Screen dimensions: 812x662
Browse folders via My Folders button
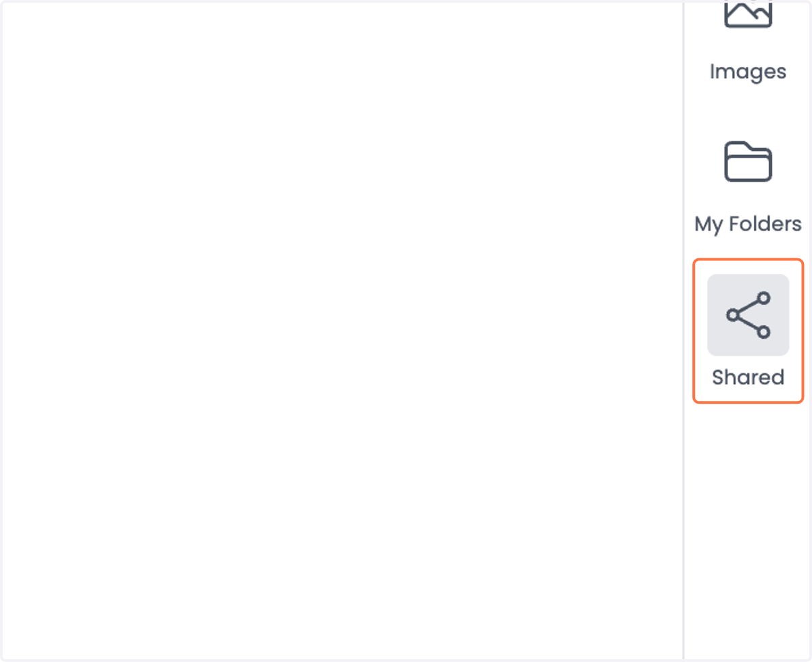748,186
